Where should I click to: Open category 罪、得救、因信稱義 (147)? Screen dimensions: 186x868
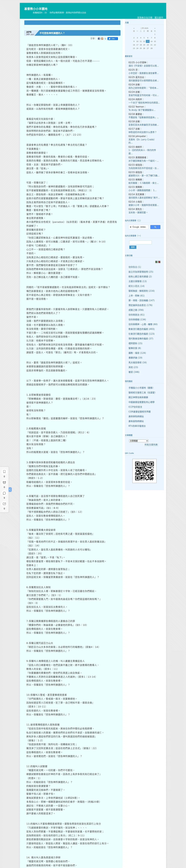click(x=141, y=300)
